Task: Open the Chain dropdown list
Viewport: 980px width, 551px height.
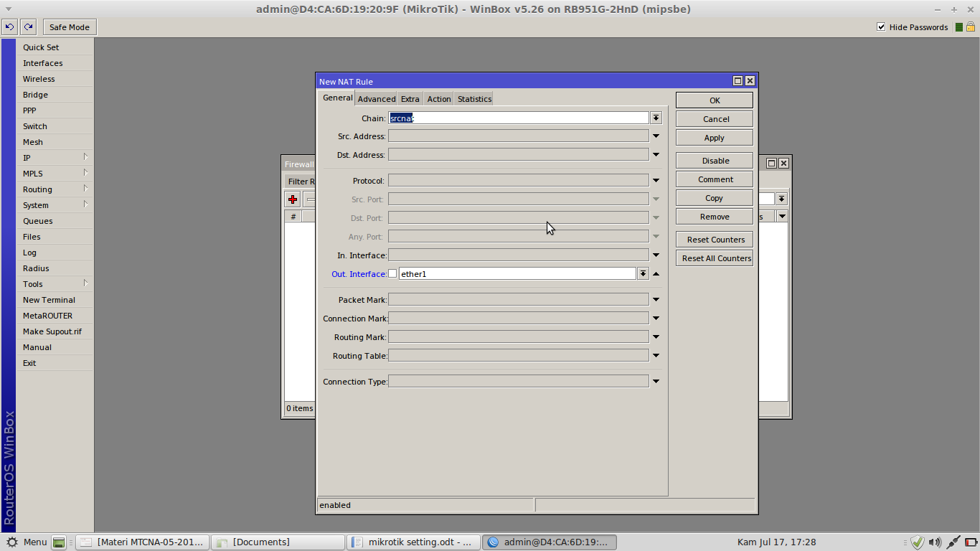Action: (656, 118)
